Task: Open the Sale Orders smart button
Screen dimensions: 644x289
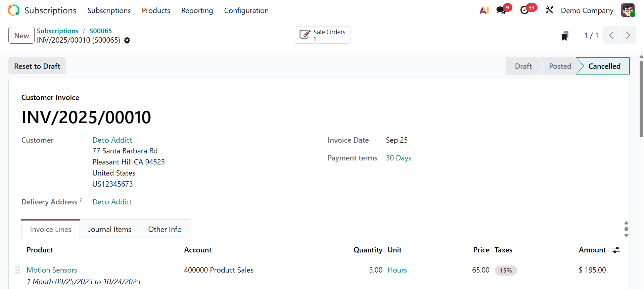Action: coord(322,35)
